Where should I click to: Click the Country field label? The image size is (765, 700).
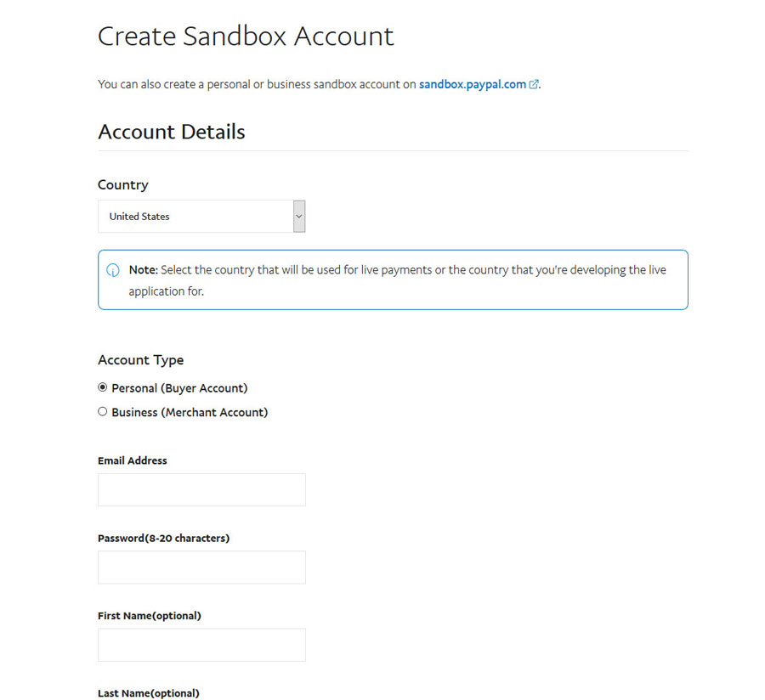(123, 185)
